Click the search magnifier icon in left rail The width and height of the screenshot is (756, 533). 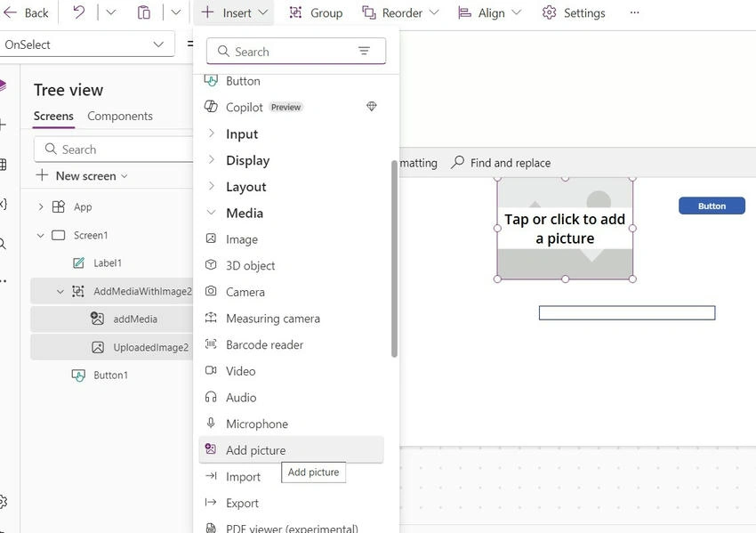[x=3, y=244]
